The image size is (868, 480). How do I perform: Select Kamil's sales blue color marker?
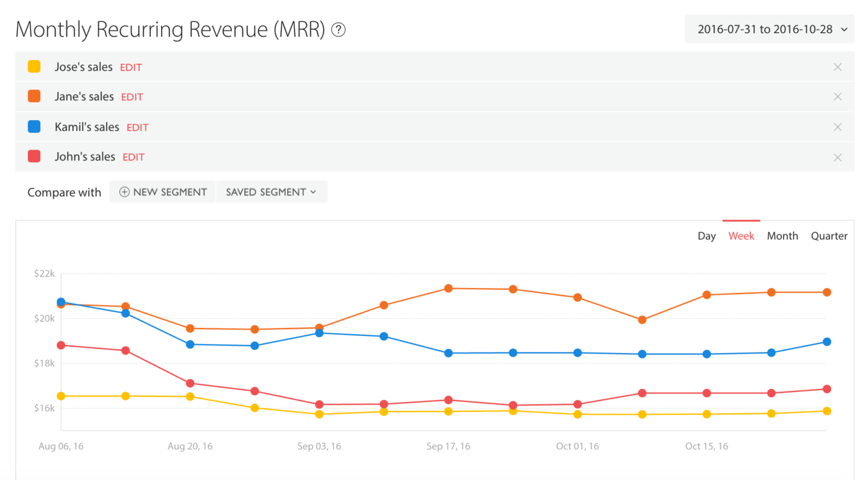point(34,126)
